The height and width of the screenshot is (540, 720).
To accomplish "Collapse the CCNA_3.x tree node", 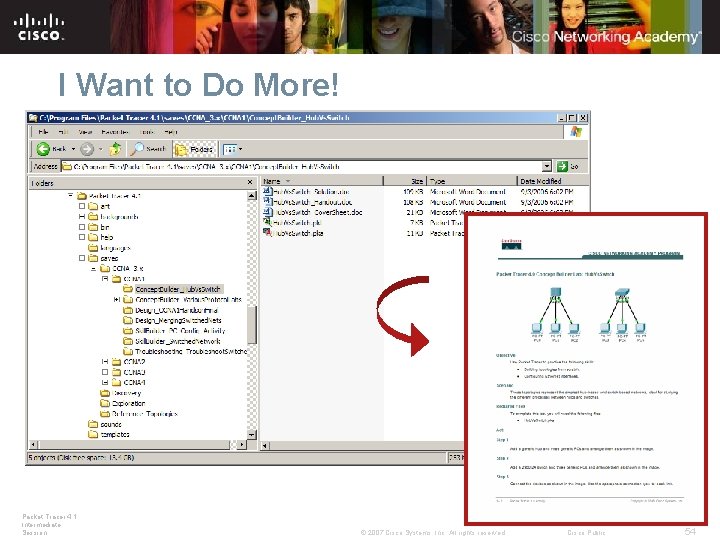I will (x=93, y=268).
